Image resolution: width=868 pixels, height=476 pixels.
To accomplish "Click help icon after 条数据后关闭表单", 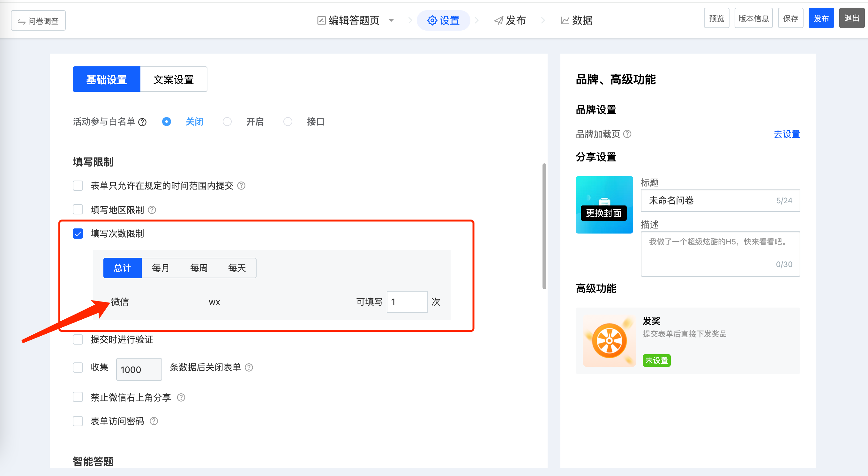I will point(249,367).
